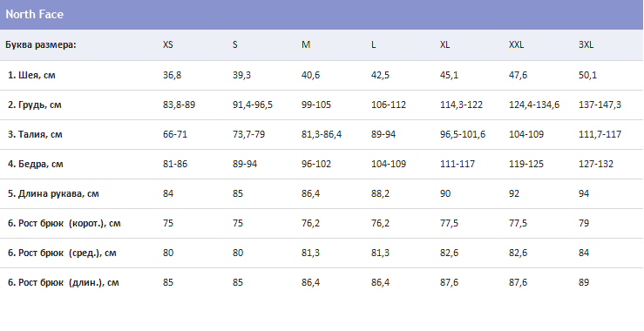Select the '1. Шея, см' row label
Image resolution: width=644 pixels, height=331 pixels.
click(x=31, y=75)
